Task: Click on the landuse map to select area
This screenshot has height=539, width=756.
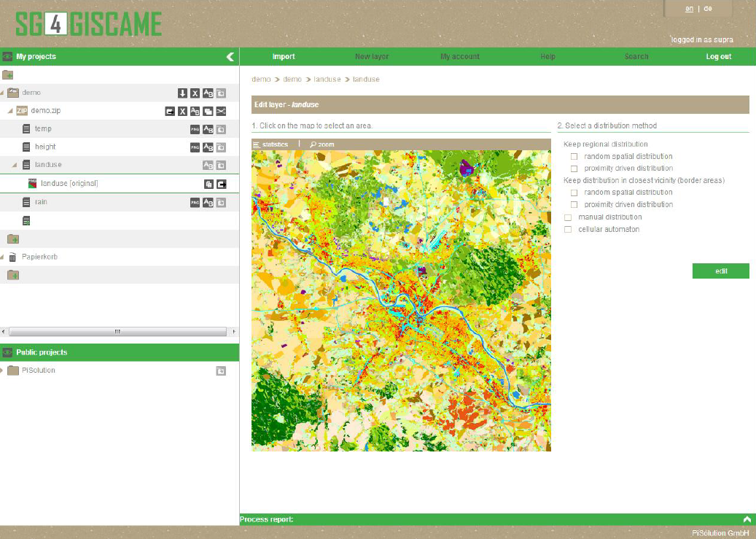Action: pyautogui.click(x=401, y=300)
